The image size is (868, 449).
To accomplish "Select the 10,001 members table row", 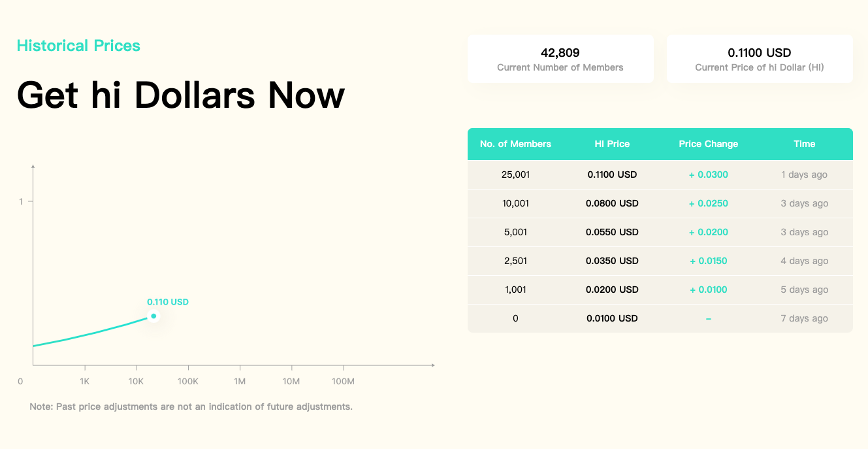I will click(x=660, y=203).
